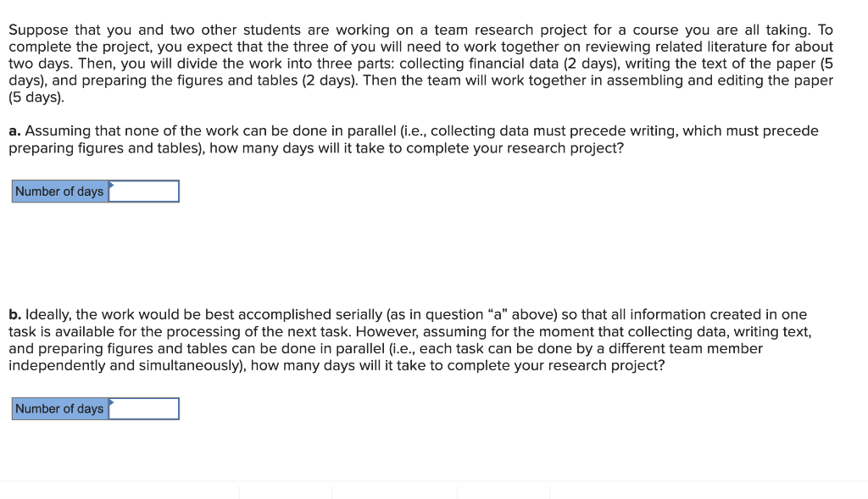Select the 'Number of days' label for question a
The image size is (868, 499).
pos(59,191)
